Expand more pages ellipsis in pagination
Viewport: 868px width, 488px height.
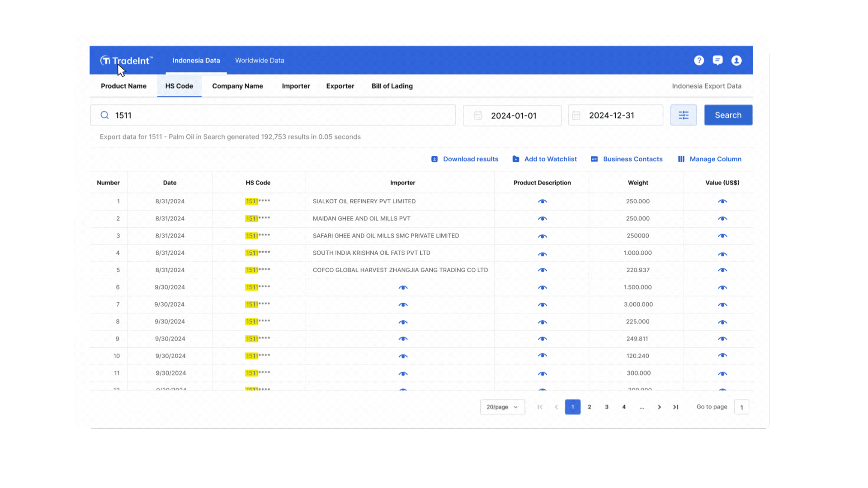642,407
